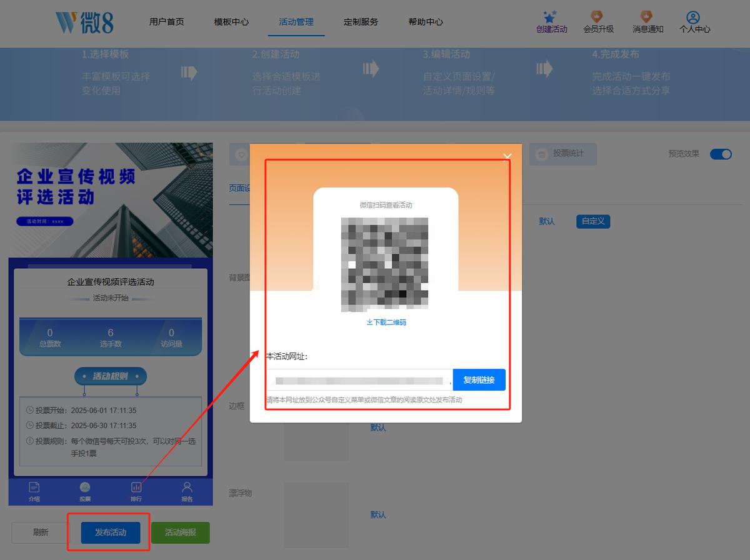The height and width of the screenshot is (560, 750).
Task: Click the 投票 icon in preview
Action: (x=85, y=487)
